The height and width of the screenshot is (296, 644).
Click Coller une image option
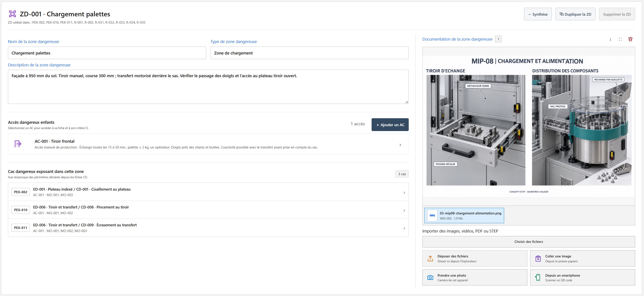pyautogui.click(x=583, y=259)
